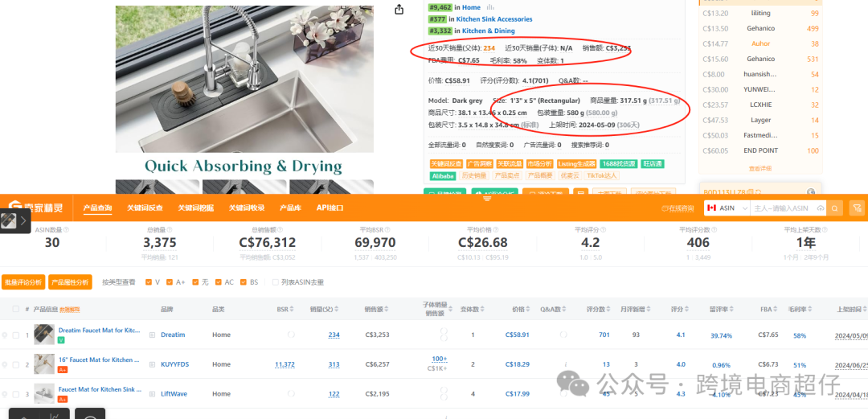Screen dimensions: 868x419
Task: Switch to the 关键词挖掘 tab
Action: tap(196, 208)
